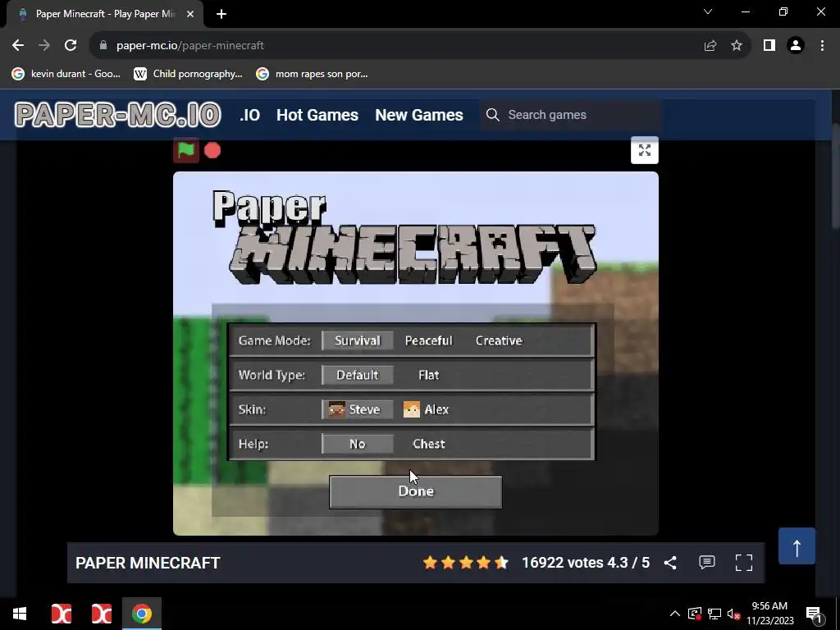Click the PAPER MINECRAFT title text

pyautogui.click(x=148, y=563)
